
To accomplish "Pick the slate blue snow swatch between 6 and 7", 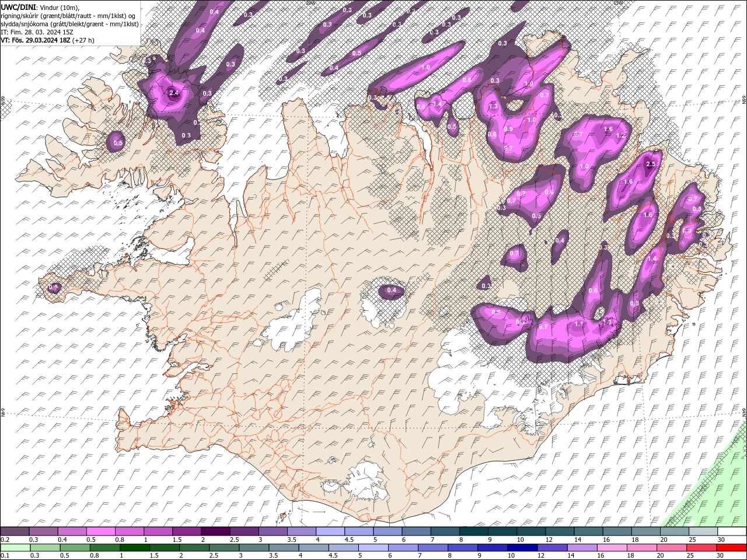I will [x=416, y=531].
